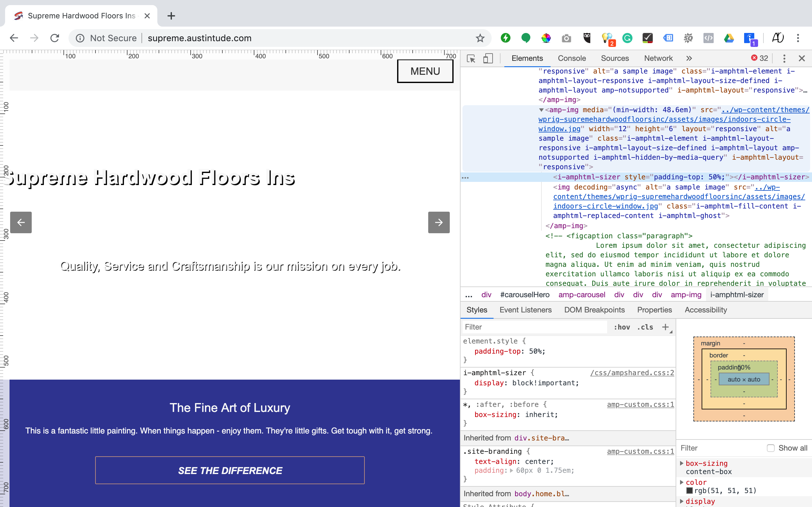
Task: Toggle the :hov element state panel
Action: [621, 327]
